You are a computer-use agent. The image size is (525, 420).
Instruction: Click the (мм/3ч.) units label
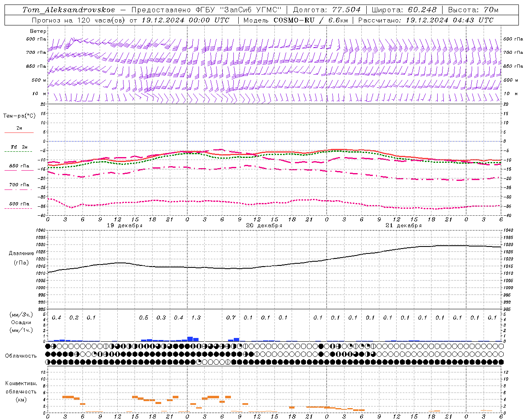[x=21, y=315]
